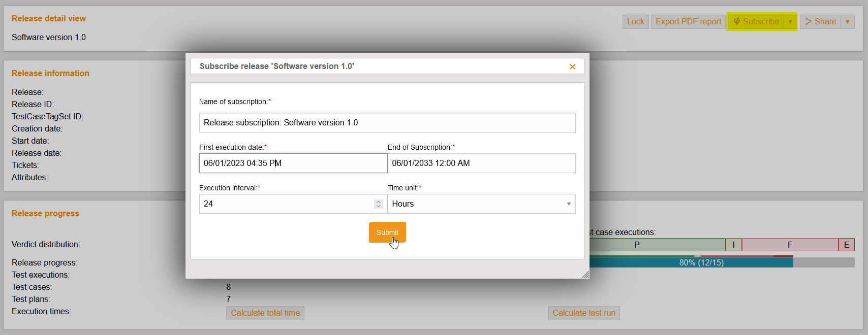
Task: Select the red F verdict segment
Action: (790, 245)
